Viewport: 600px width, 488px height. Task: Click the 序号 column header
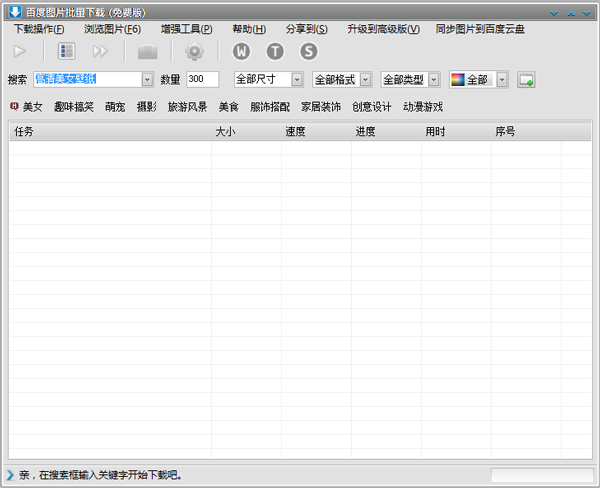[x=526, y=132]
